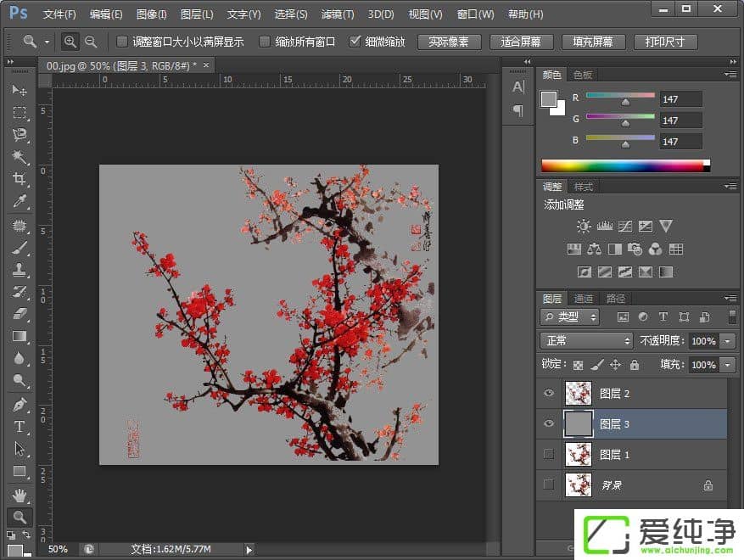Image resolution: width=744 pixels, height=560 pixels.
Task: Select the Crop tool
Action: pyautogui.click(x=20, y=179)
